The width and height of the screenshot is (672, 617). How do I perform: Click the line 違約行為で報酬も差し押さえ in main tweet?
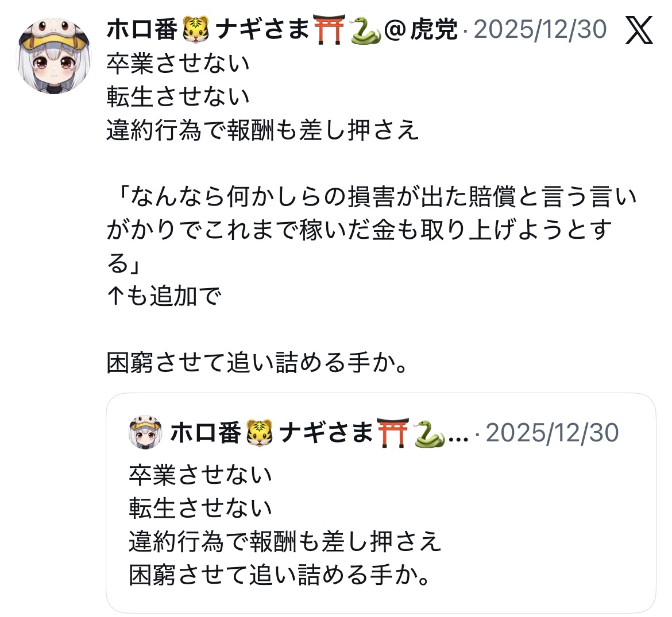pos(262,130)
